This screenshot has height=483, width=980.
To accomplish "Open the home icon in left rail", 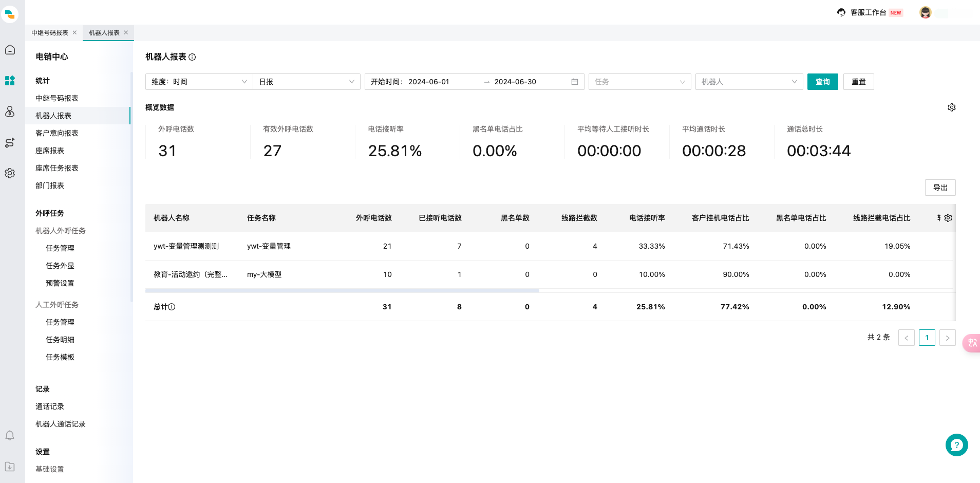I will [x=10, y=50].
